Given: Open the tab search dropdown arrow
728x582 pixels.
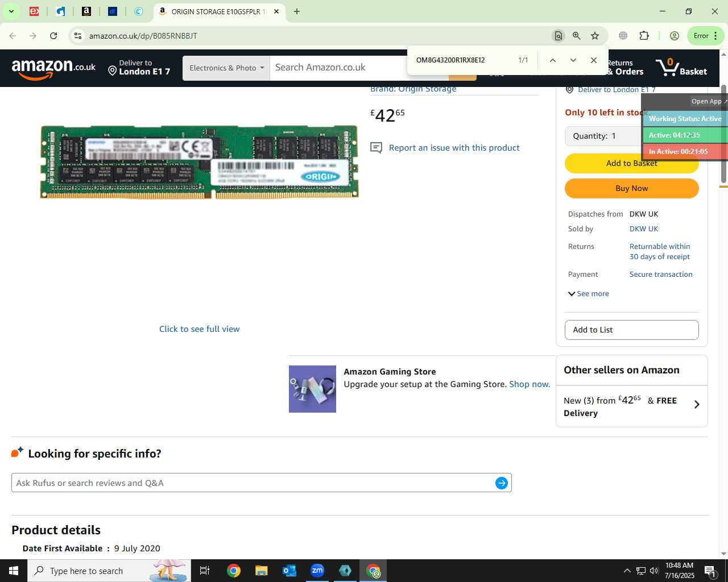Looking at the screenshot, I should point(11,11).
